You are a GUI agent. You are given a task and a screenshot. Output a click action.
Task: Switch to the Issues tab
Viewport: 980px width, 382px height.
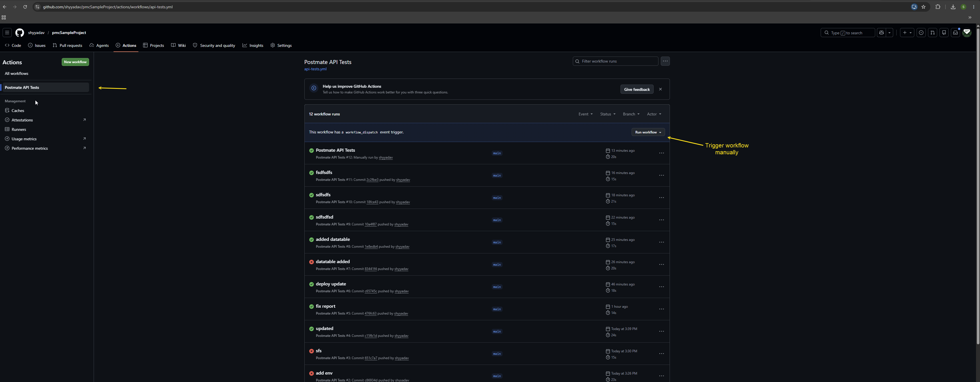pos(37,45)
